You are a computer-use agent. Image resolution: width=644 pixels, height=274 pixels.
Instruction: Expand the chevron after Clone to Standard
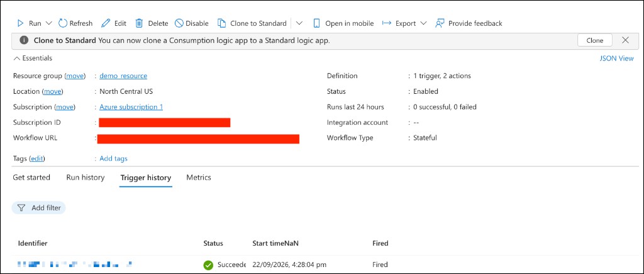pos(299,23)
